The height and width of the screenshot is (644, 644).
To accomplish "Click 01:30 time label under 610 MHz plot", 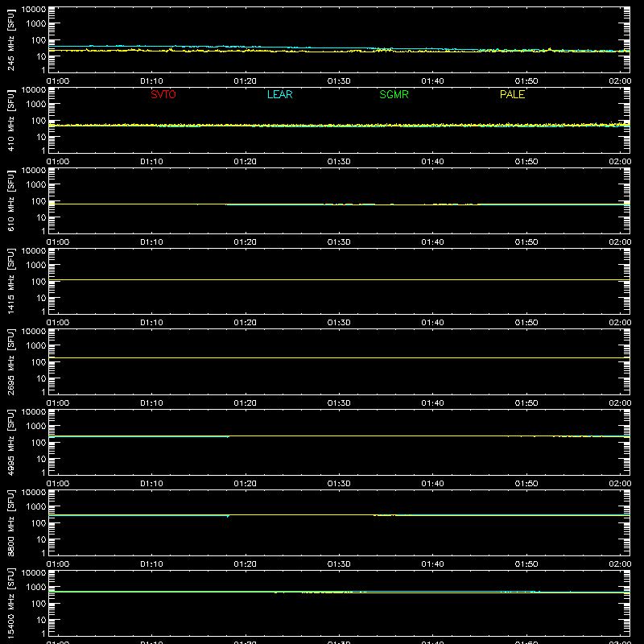I will coord(339,242).
